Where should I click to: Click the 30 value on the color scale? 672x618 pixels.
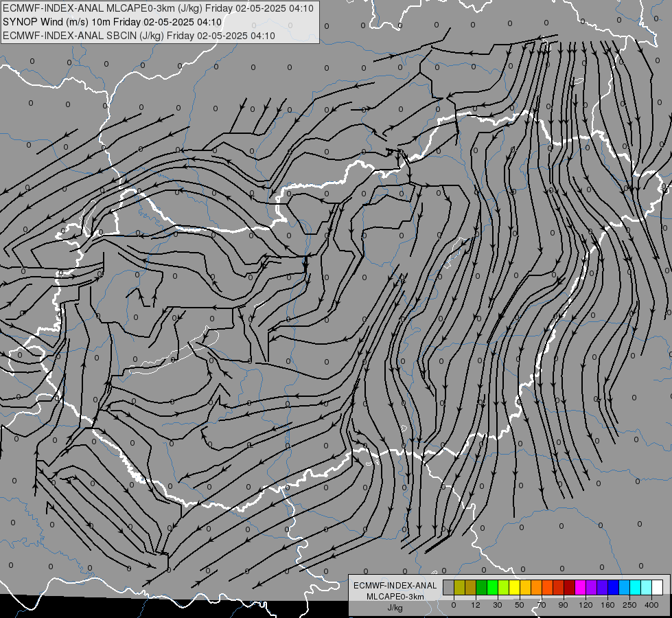498,605
